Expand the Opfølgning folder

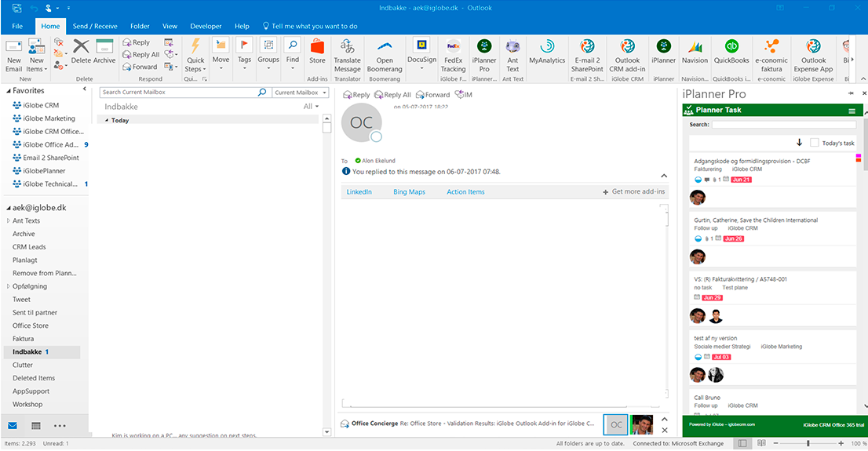(x=9, y=286)
